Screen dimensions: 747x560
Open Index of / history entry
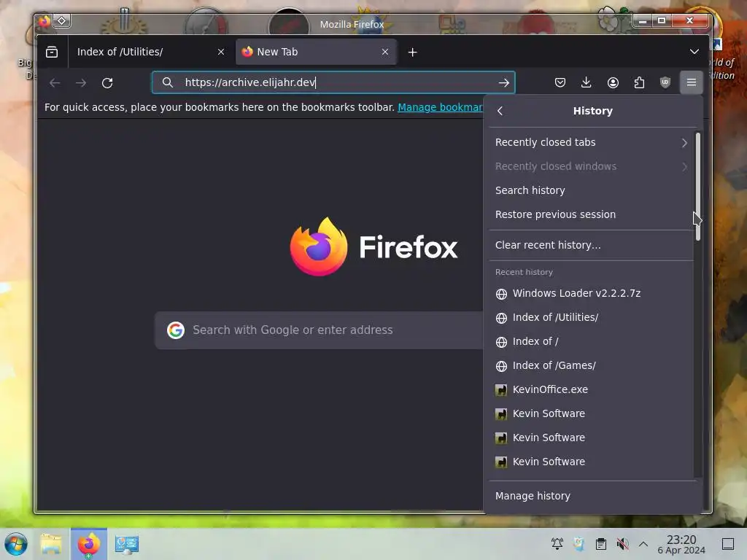coord(591,341)
